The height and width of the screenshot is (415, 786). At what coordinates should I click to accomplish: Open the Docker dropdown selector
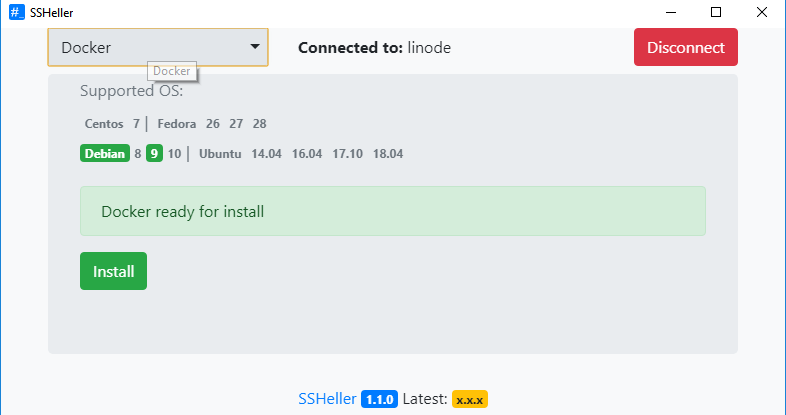(158, 47)
